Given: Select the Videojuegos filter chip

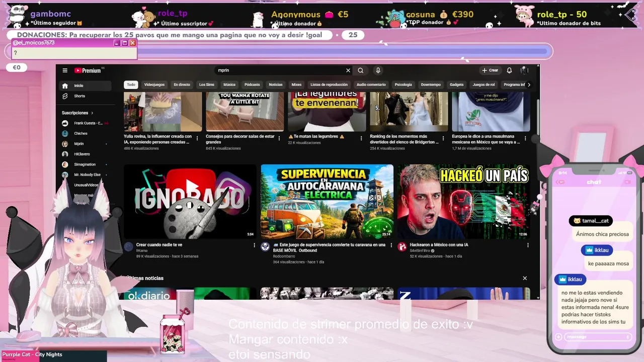Looking at the screenshot, I should [x=154, y=84].
